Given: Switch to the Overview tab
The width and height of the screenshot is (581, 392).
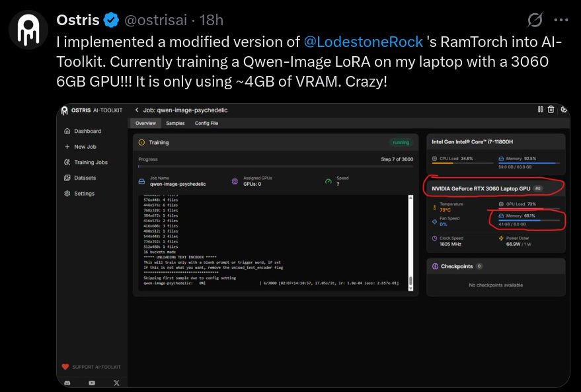Looking at the screenshot, I should coord(145,124).
